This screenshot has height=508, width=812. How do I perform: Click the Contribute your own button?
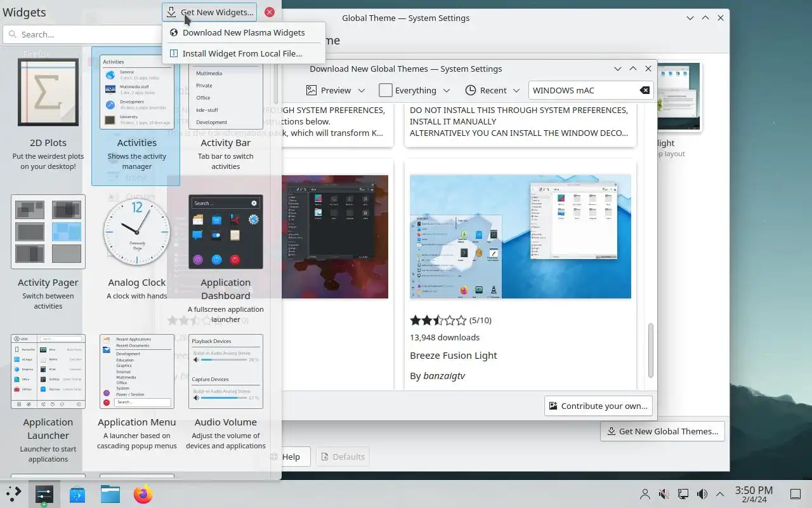[x=598, y=406]
